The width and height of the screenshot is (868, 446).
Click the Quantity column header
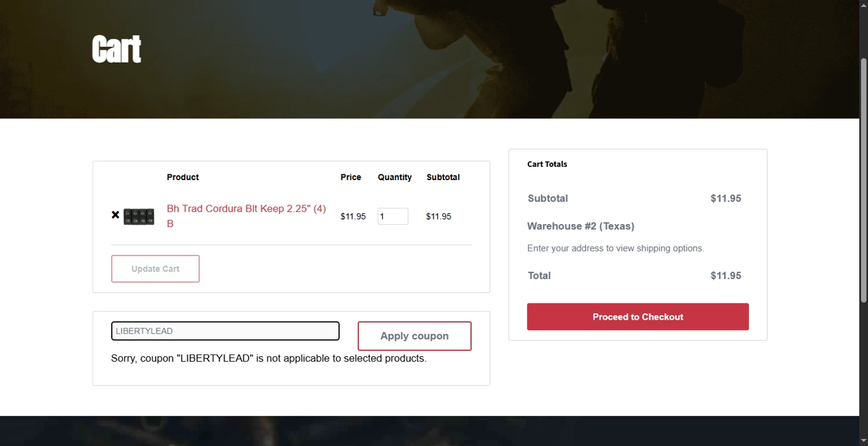tap(395, 177)
